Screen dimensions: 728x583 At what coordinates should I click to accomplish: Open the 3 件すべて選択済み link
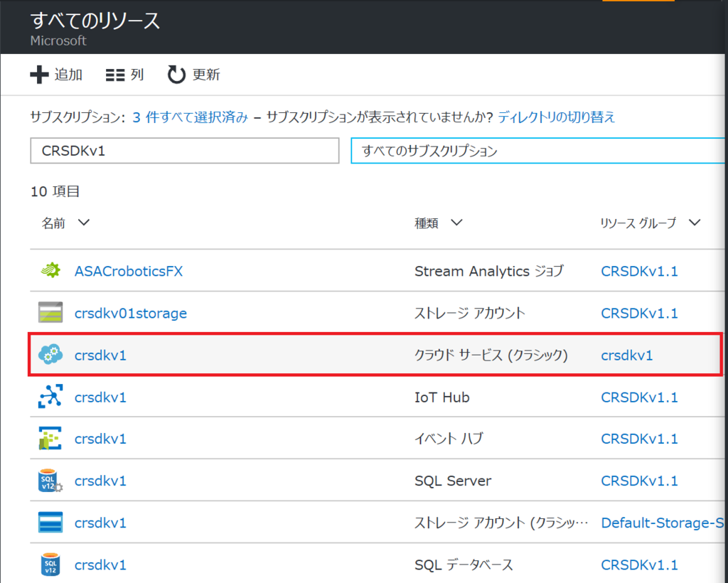click(191, 117)
